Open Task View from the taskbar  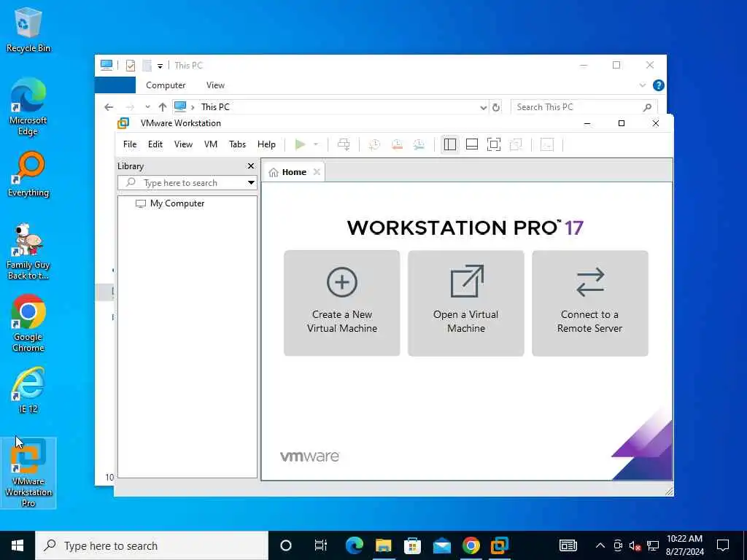(321, 545)
